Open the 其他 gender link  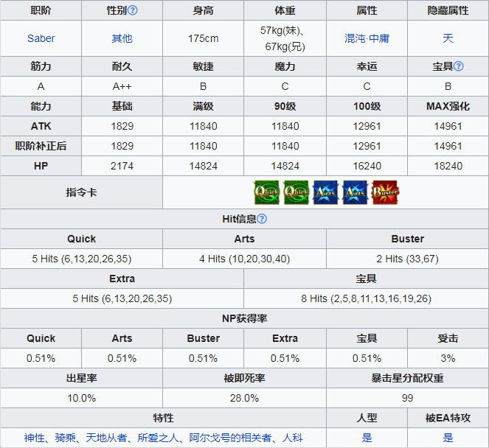122,38
